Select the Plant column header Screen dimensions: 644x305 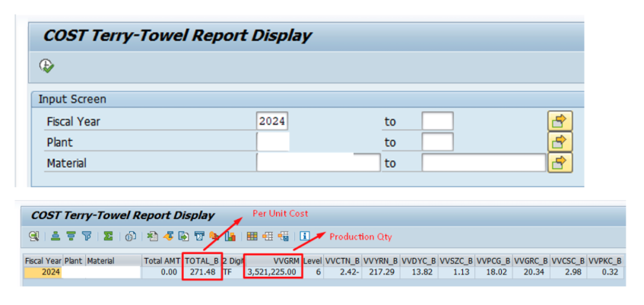click(74, 261)
